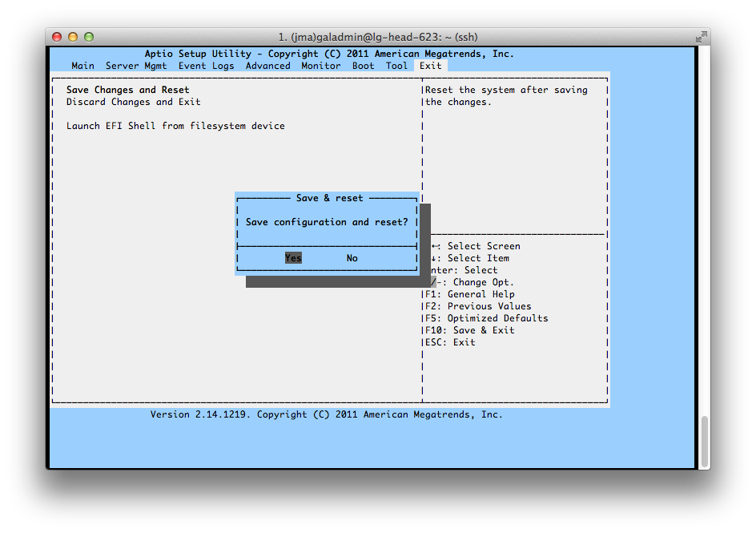756x533 pixels.
Task: Click 'ESC: Exit' hint text
Action: coord(450,342)
